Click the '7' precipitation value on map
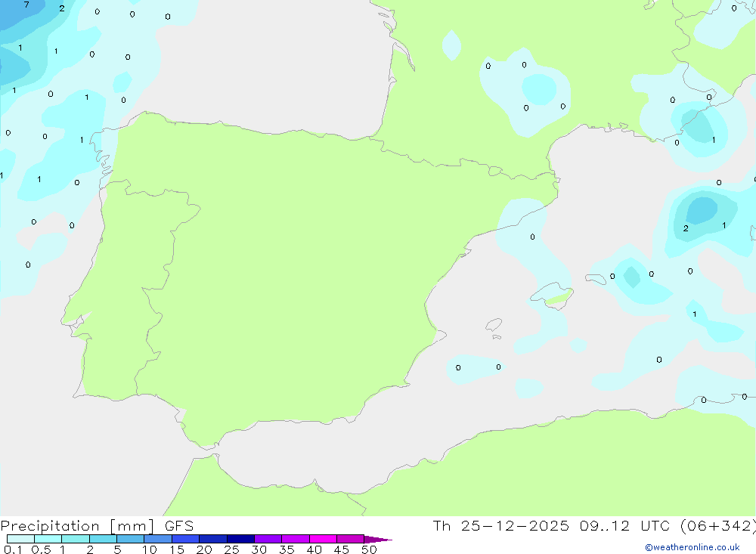Screen dimensions: 756x554 [x=26, y=5]
